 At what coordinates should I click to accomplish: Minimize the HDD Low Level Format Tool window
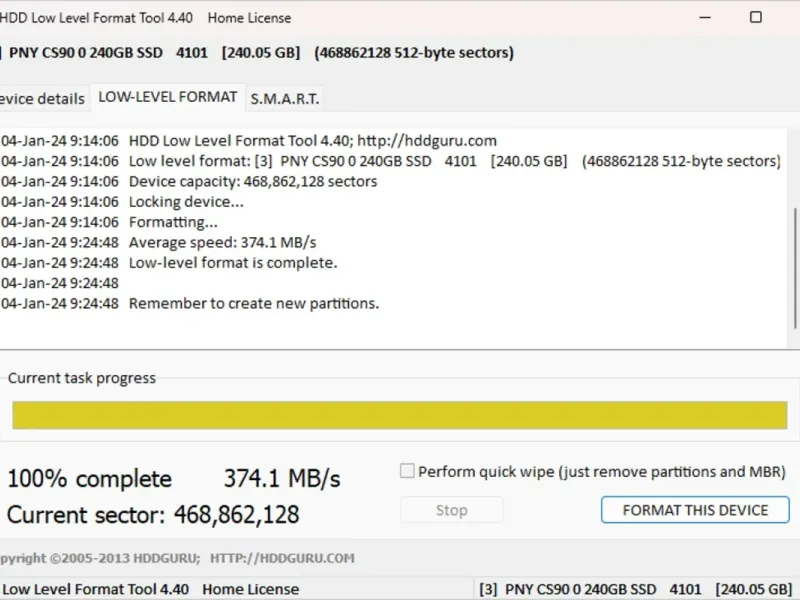(x=705, y=17)
